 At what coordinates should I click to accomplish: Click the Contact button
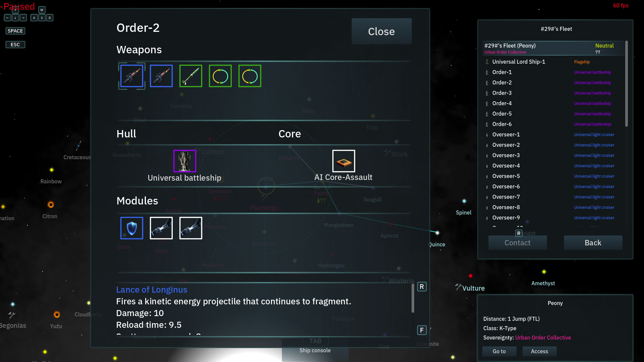click(518, 243)
